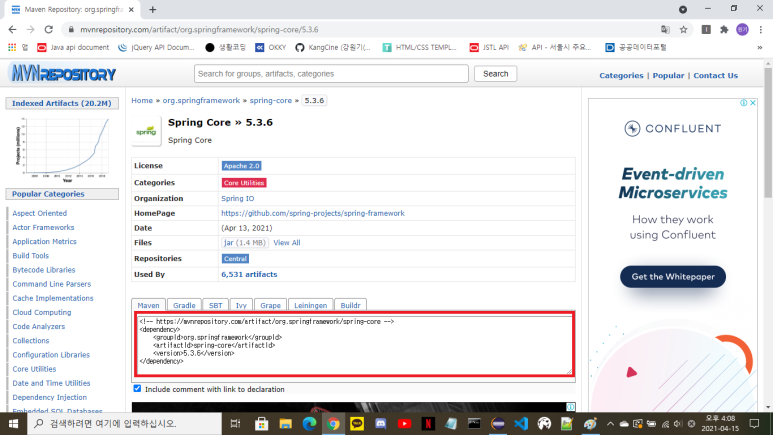Open the OKKY bookmark
Image resolution: width=773 pixels, height=435 pixels.
tap(271, 47)
